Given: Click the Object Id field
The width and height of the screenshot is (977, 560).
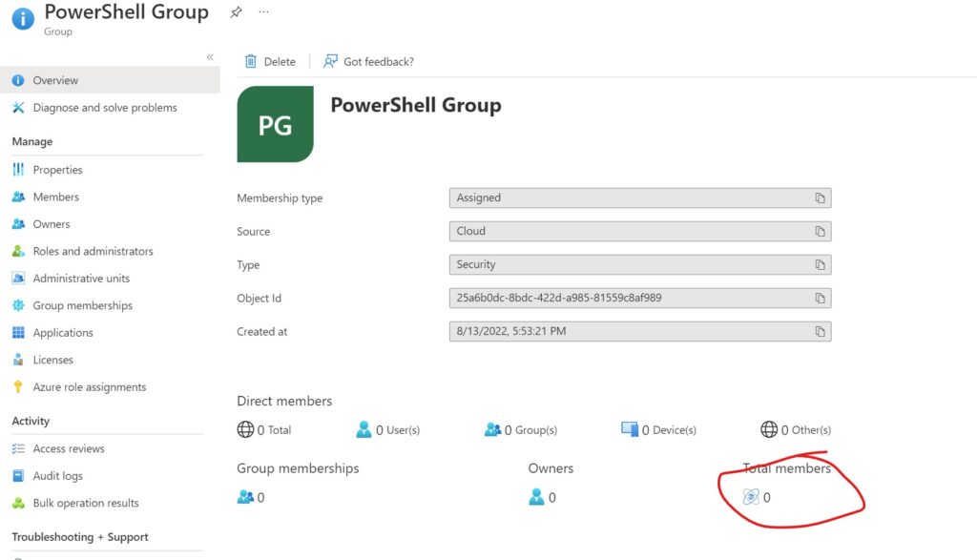Looking at the screenshot, I should [x=640, y=298].
